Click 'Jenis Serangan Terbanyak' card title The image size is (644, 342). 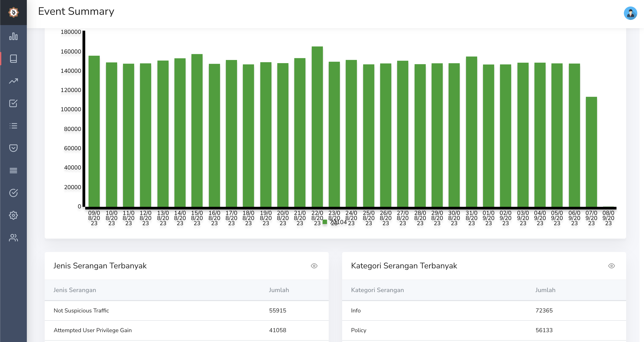(x=100, y=266)
